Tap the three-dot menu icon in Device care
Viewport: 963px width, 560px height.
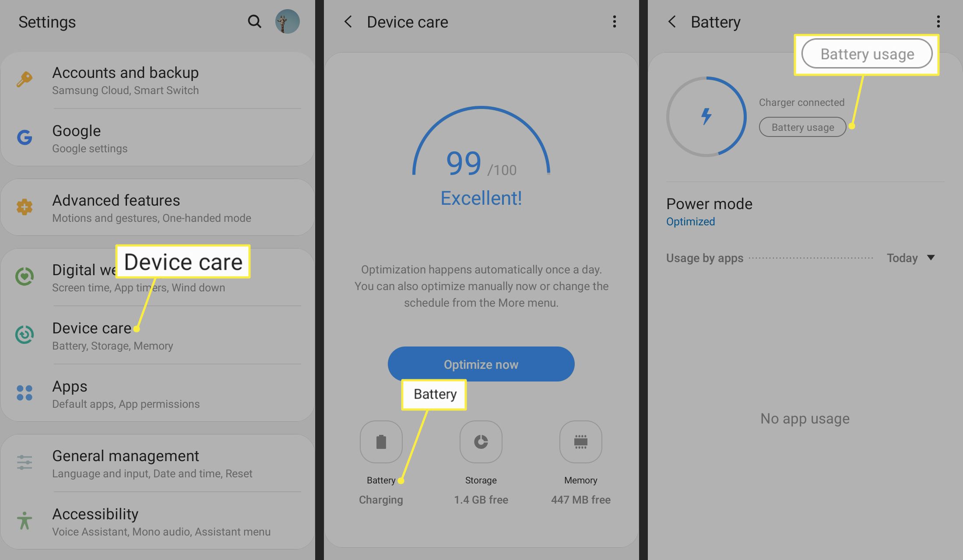(x=614, y=21)
